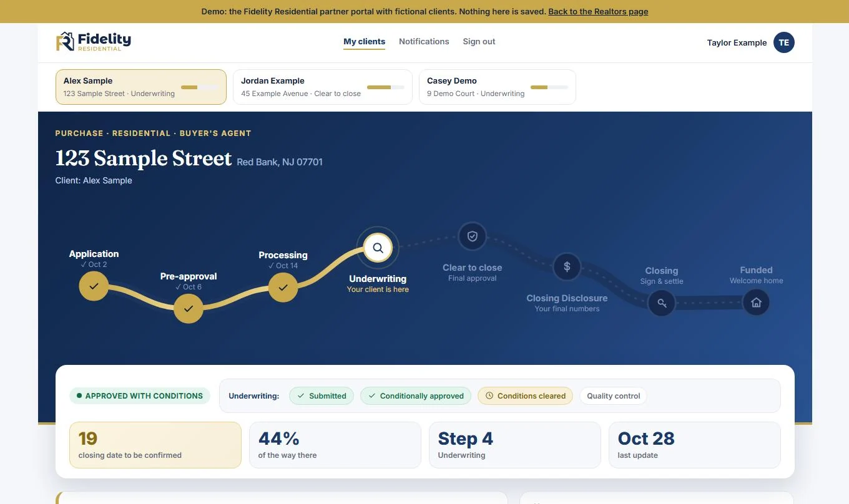Click the Step 4 Underwriting card
Viewport: 849px width, 504px height.
[515, 445]
